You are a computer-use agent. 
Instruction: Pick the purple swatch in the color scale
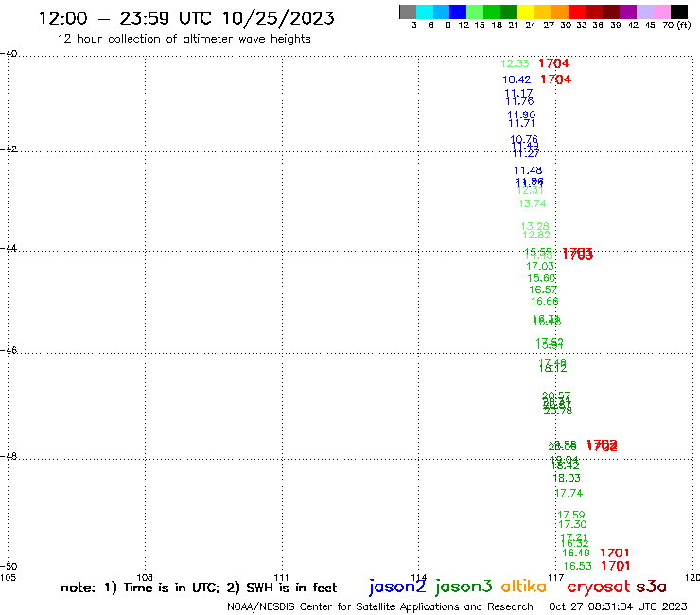pyautogui.click(x=628, y=11)
